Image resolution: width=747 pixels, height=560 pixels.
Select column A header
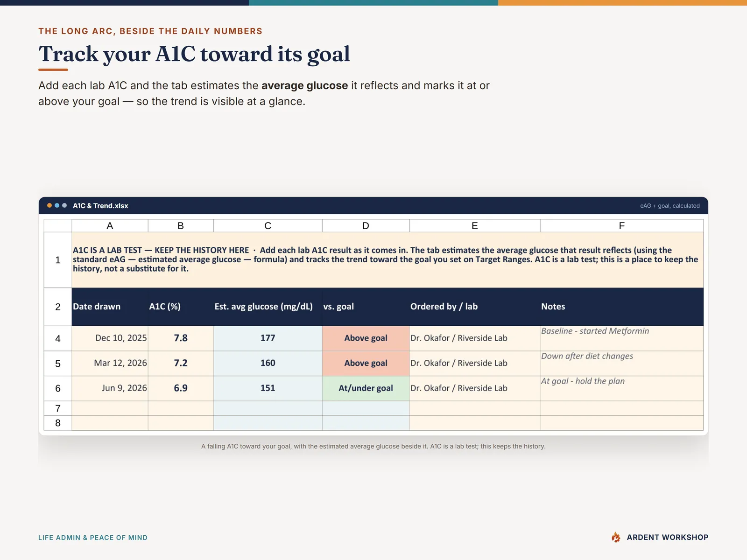pos(110,226)
